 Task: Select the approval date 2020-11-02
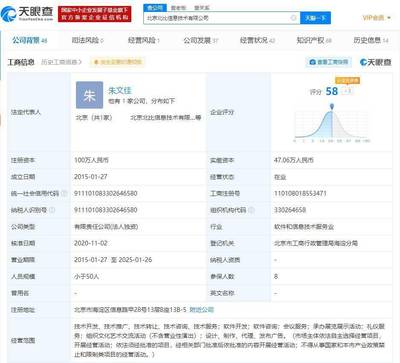pyautogui.click(x=91, y=243)
